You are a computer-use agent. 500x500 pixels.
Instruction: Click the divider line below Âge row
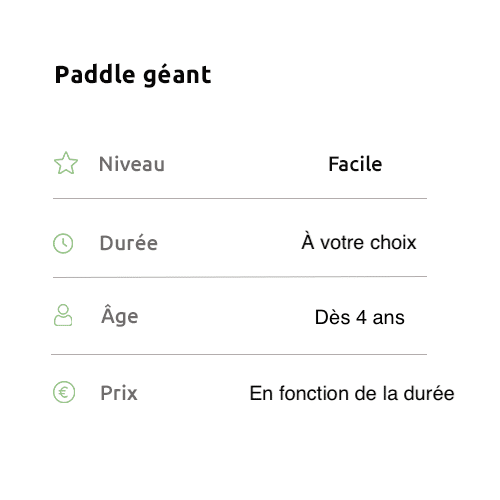(239, 354)
